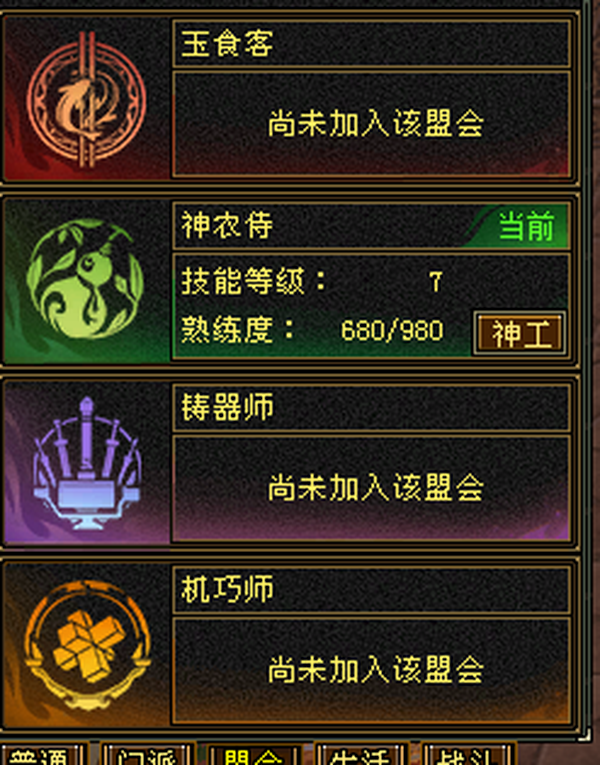Click the 熟练度 680/980 progress value

point(392,331)
